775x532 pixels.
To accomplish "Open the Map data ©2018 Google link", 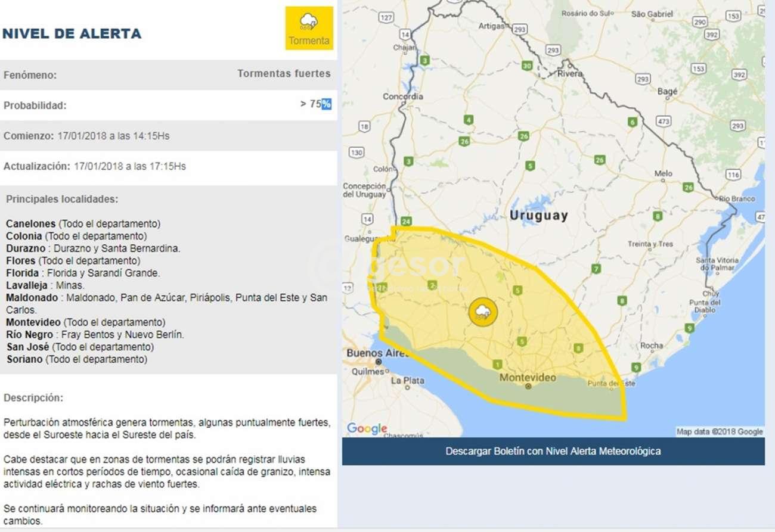I will pyautogui.click(x=719, y=432).
